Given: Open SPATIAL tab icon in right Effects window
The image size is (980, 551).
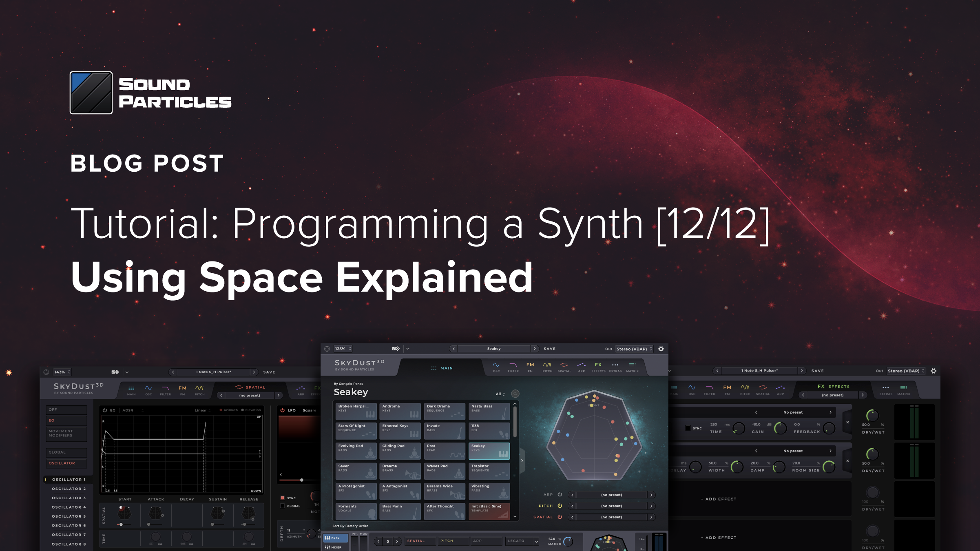Looking at the screenshot, I should coord(763,389).
